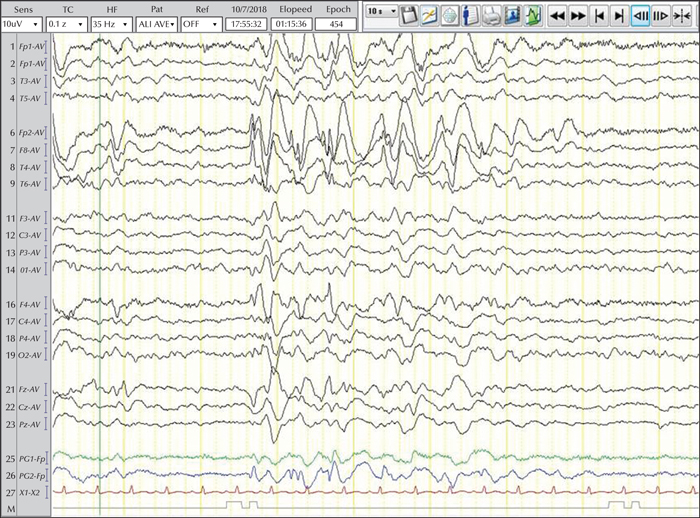Click the elapsed time 01:15:36 field

(291, 24)
